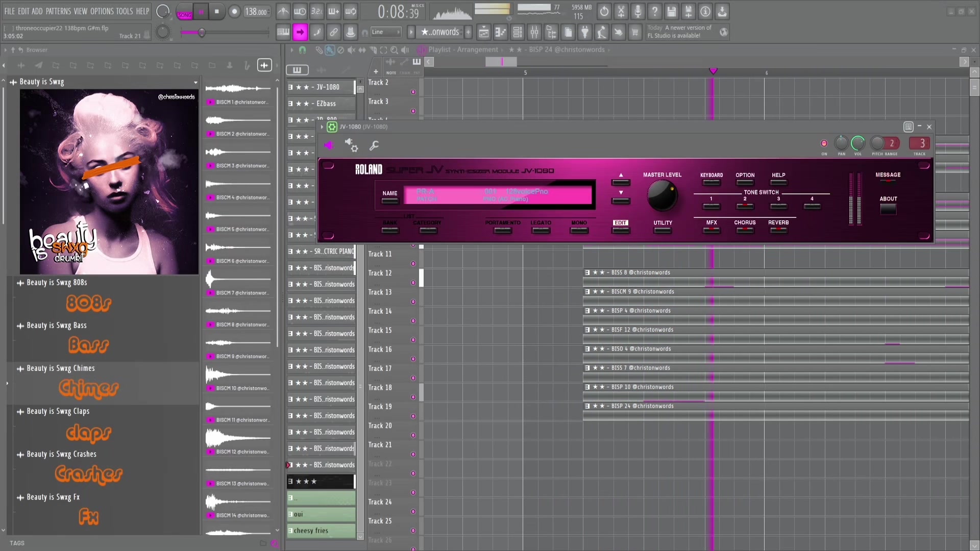Viewport: 980px width, 551px height.
Task: Click the one-click recording microphone icon
Action: [638, 11]
